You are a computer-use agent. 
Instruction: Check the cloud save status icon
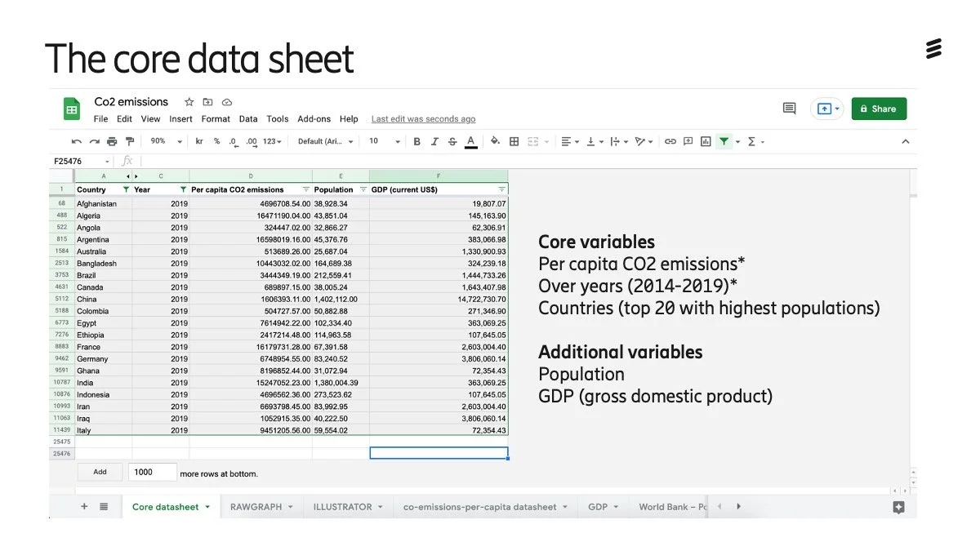(227, 102)
